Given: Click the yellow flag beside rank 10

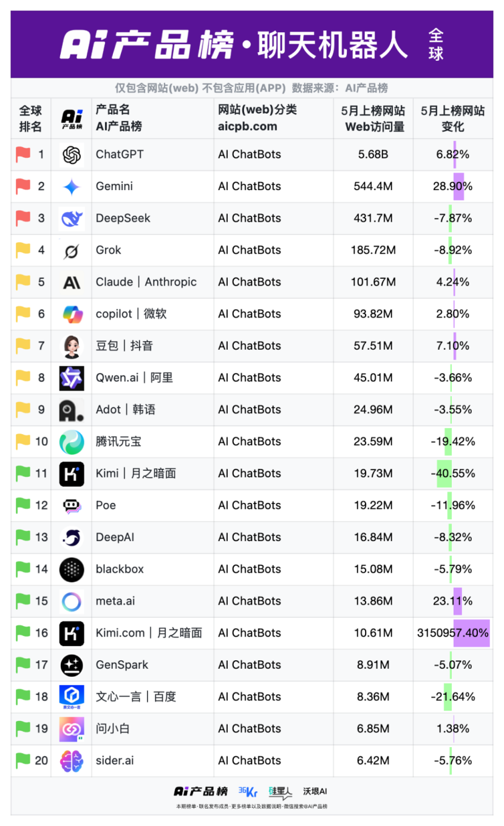Looking at the screenshot, I should 23,442.
